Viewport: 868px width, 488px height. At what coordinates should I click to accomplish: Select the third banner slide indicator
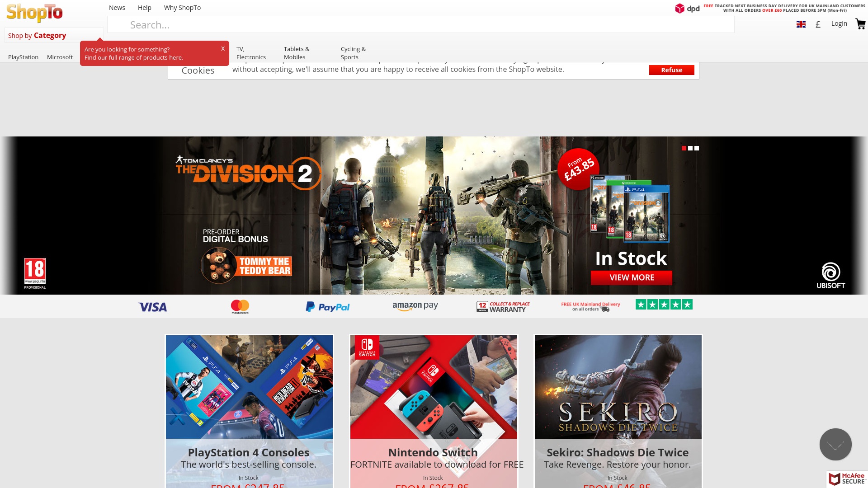coord(697,148)
